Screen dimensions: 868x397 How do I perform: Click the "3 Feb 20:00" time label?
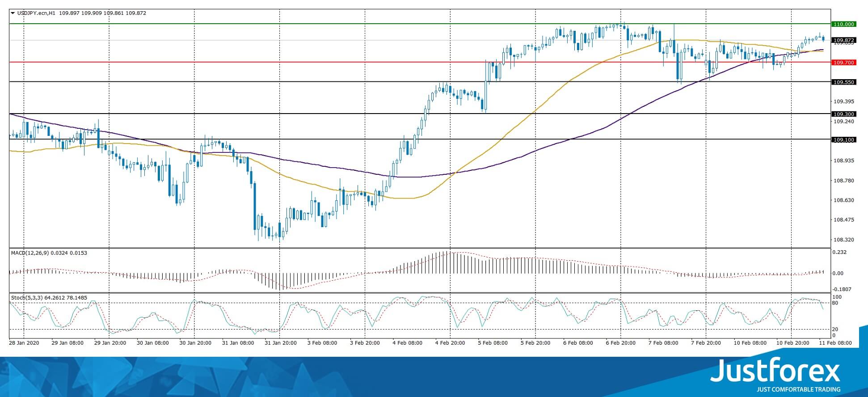[x=365, y=343]
